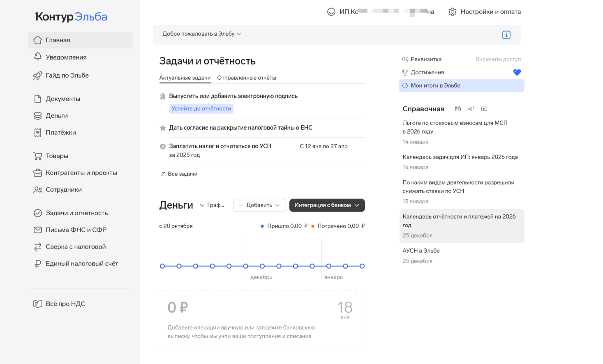Open the bell icon for Уведомления
Viewport: 603px width, 364px height.
pos(37,57)
